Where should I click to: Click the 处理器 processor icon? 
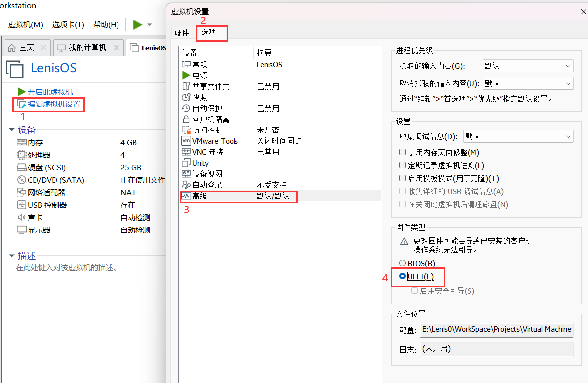pyautogui.click(x=22, y=155)
